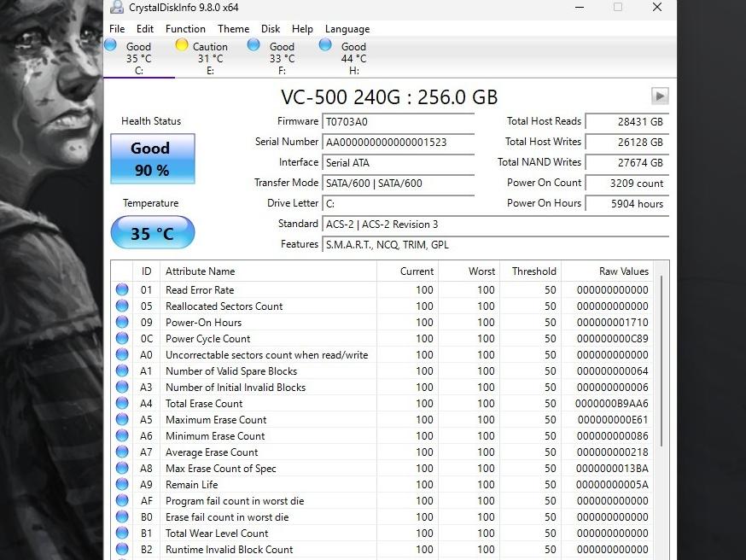Click the Serial Number field
This screenshot has width=746, height=560.
399,143
